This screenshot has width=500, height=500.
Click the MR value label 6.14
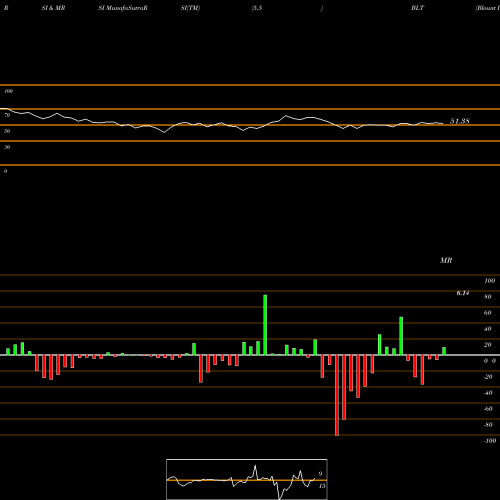pos(463,293)
